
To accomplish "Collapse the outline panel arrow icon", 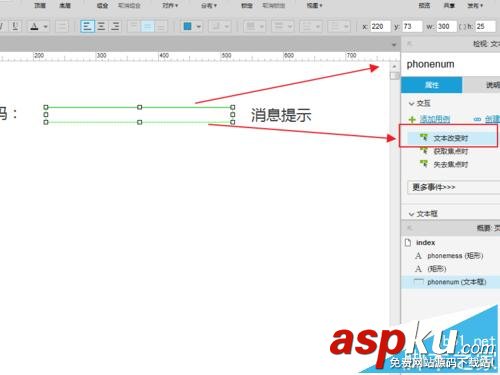I will (x=410, y=228).
